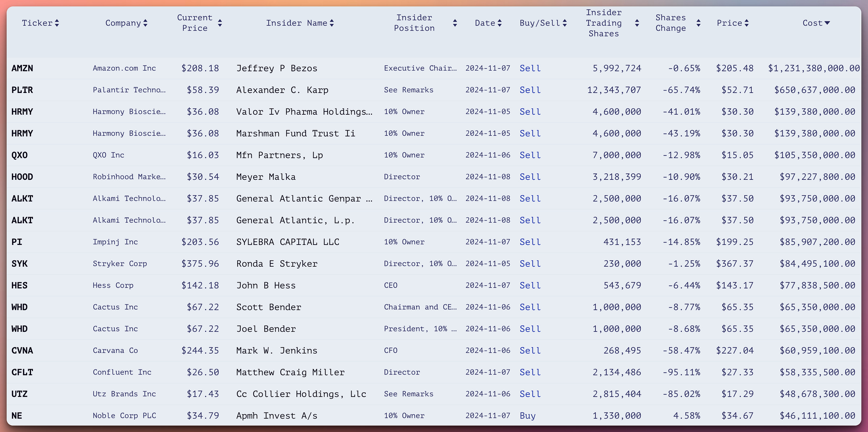Click the Date column header label

click(x=485, y=23)
